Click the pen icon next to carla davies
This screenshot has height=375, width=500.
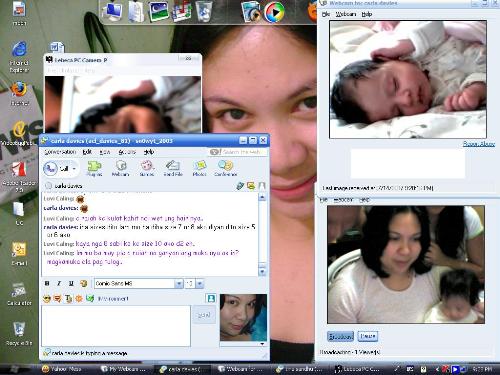coord(240,186)
